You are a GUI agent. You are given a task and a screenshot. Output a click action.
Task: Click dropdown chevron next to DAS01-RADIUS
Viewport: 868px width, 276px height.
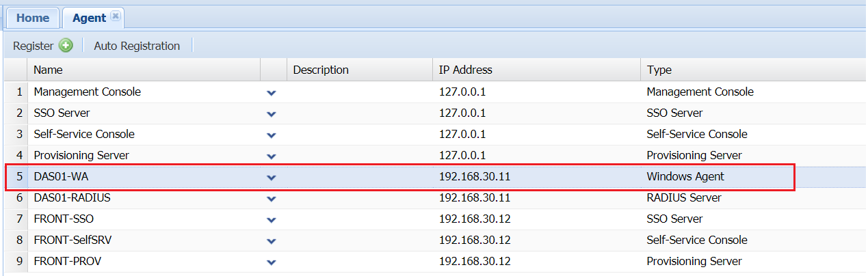[272, 198]
